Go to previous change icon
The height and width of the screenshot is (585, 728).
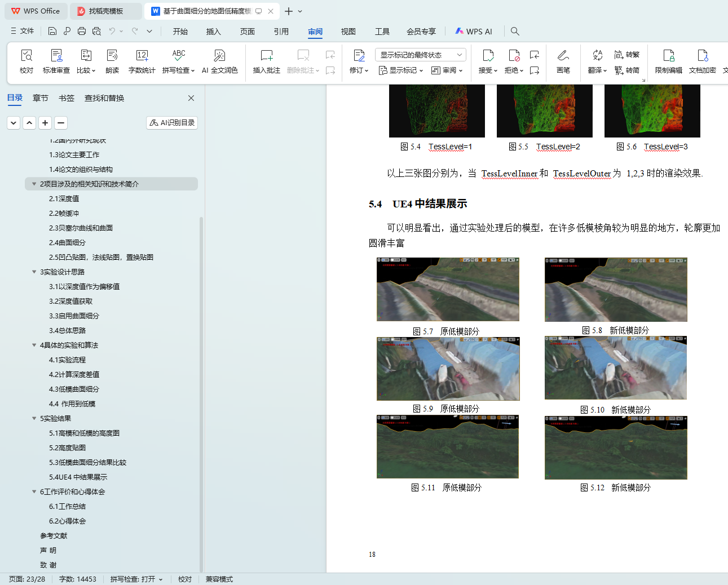[535, 55]
